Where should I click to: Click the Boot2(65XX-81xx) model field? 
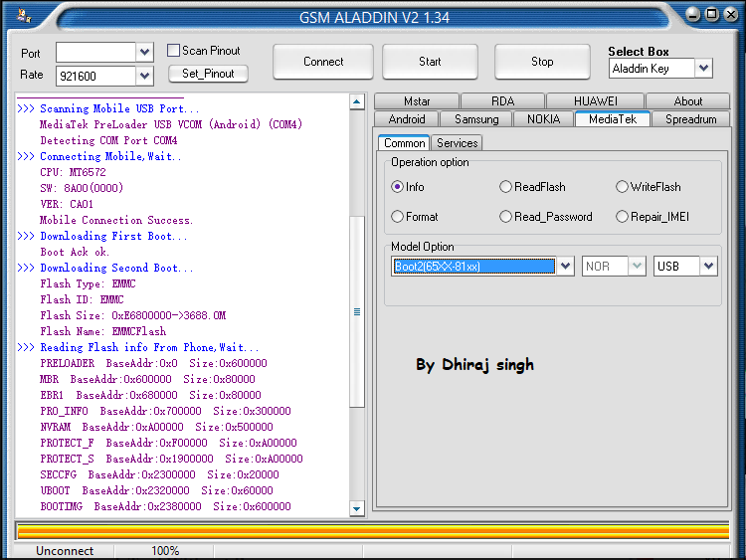[473, 266]
